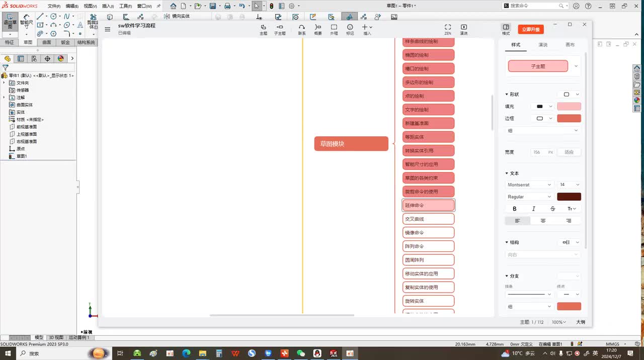Click the 立即升级 upgrade button

(531, 30)
